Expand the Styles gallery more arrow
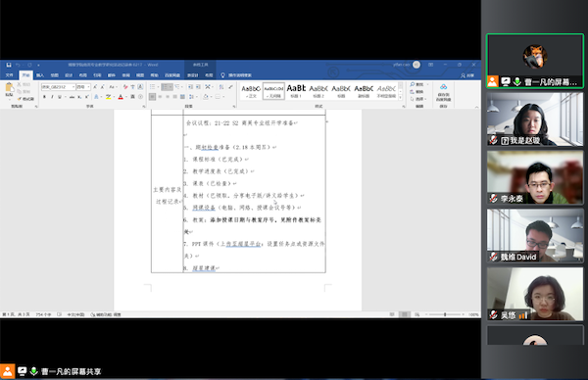Image resolution: width=588 pixels, height=380 pixels. (x=400, y=97)
